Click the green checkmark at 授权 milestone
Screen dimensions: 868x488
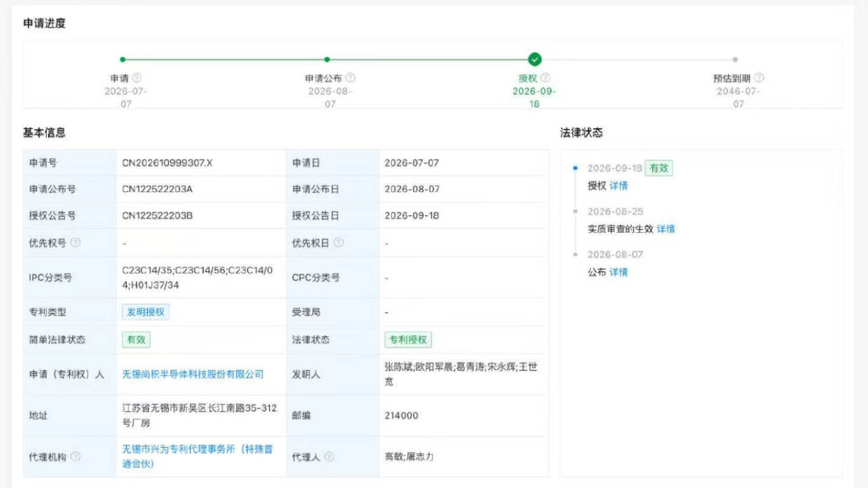point(534,59)
